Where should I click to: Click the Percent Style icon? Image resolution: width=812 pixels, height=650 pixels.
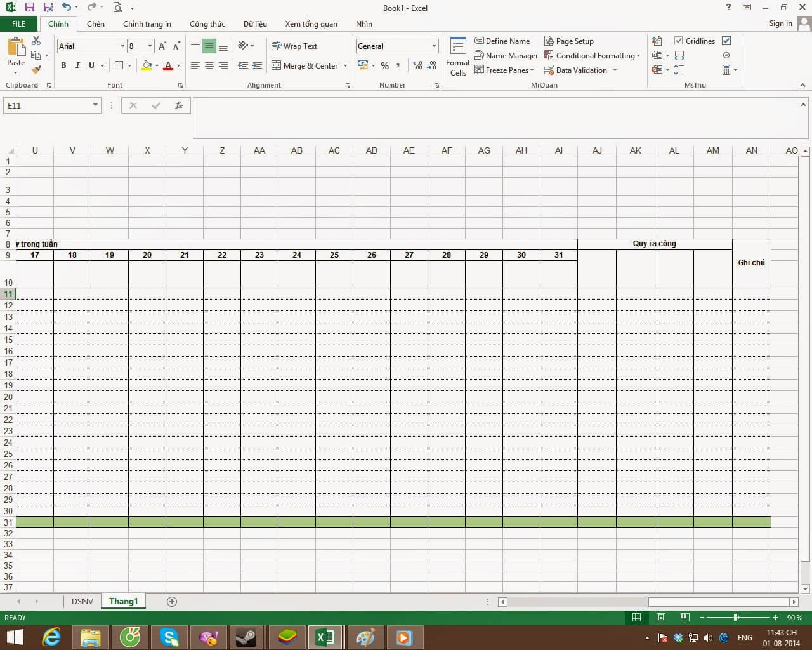pos(384,65)
